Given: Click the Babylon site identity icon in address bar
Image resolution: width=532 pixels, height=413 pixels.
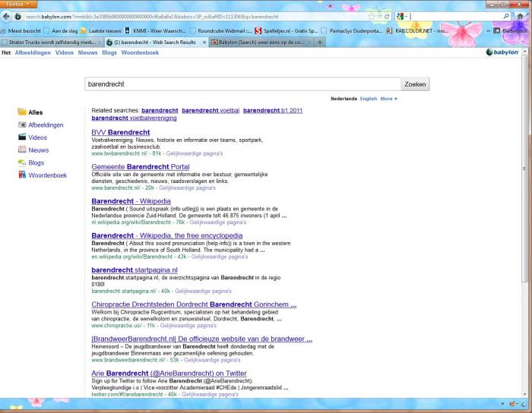Looking at the screenshot, I should 18,16.
